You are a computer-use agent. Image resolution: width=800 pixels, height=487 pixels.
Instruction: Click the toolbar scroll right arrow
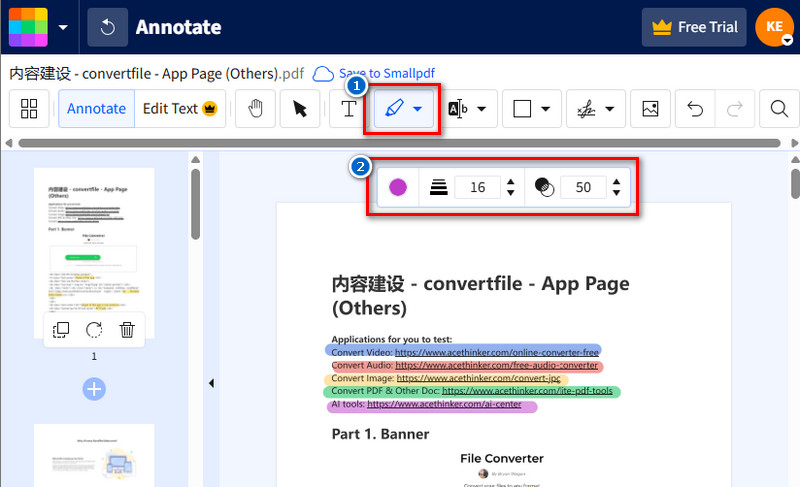point(794,143)
